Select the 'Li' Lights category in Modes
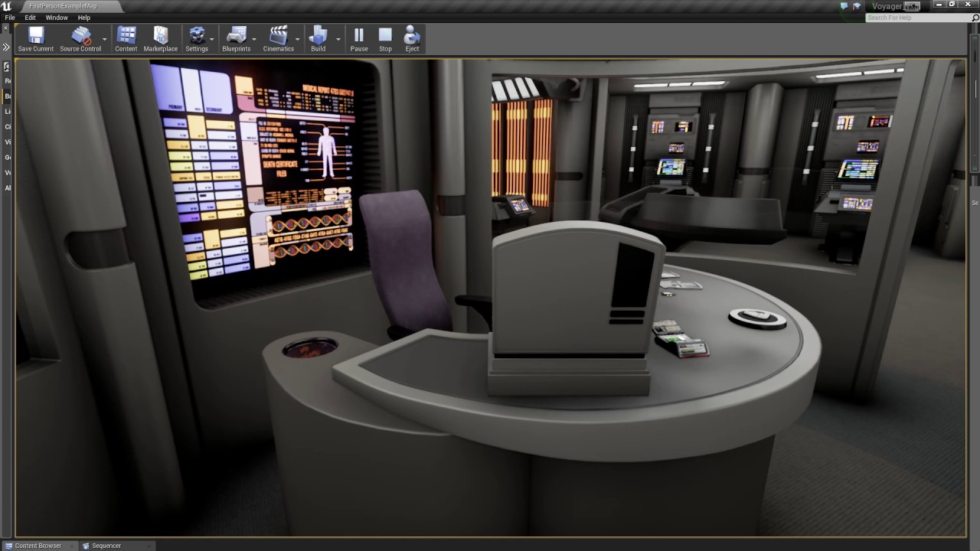Image resolution: width=980 pixels, height=551 pixels. 8,112
